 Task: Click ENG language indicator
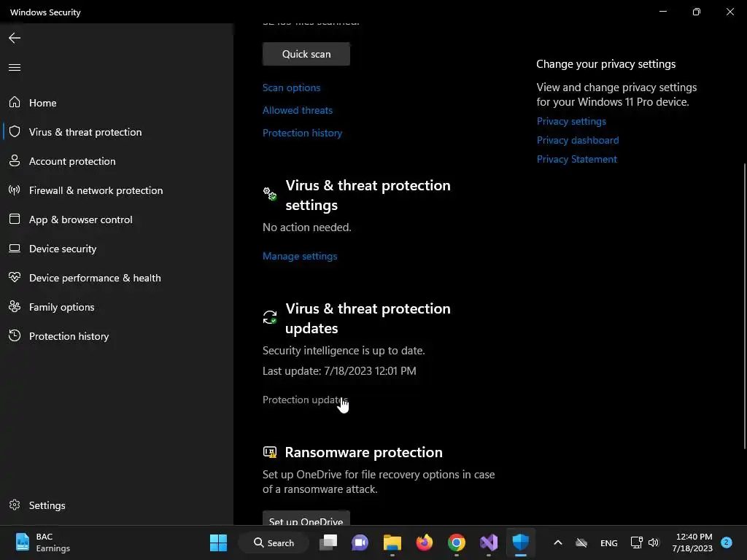(609, 542)
